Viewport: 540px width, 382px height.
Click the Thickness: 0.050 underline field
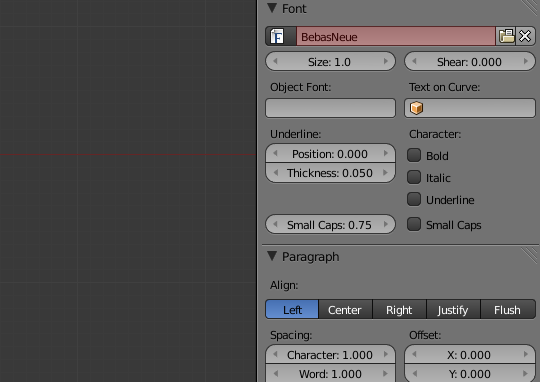331,173
